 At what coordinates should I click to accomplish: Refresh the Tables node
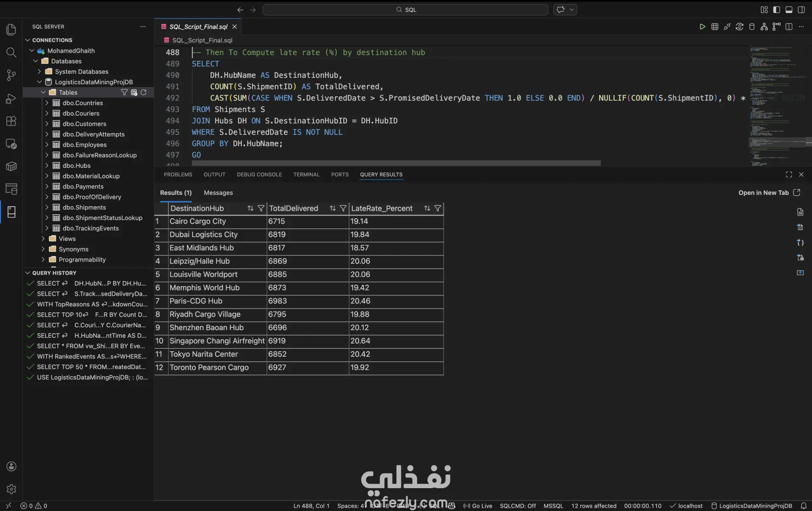coord(143,92)
